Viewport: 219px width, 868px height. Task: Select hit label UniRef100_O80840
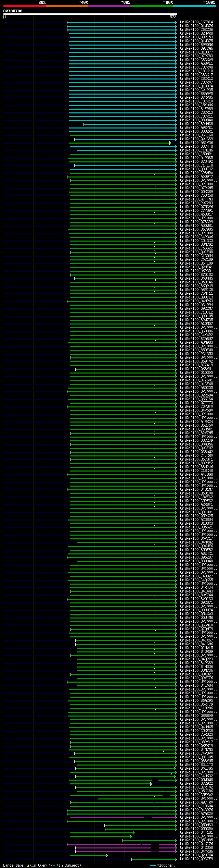(196, 120)
